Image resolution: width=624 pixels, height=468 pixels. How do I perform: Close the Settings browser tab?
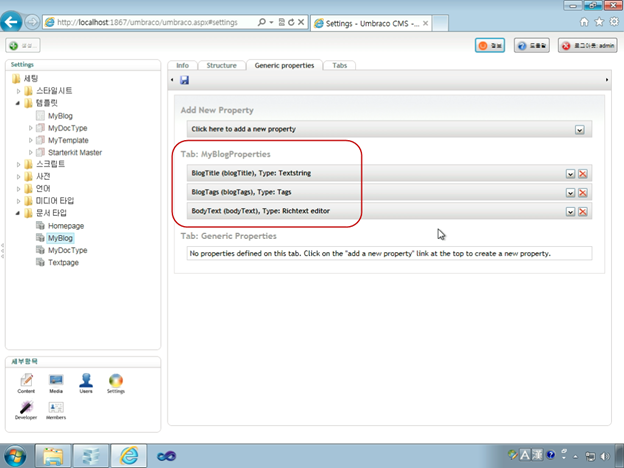[425, 23]
